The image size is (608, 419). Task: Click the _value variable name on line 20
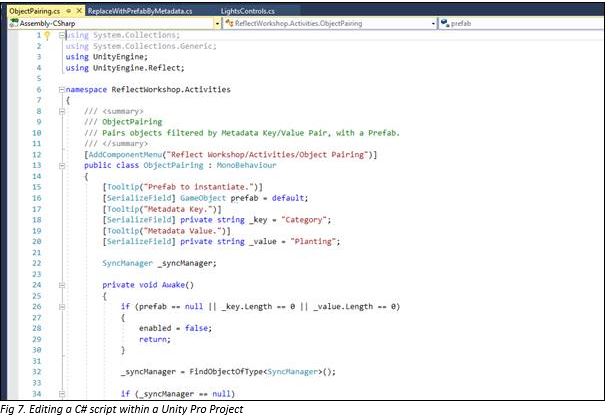tap(263, 241)
